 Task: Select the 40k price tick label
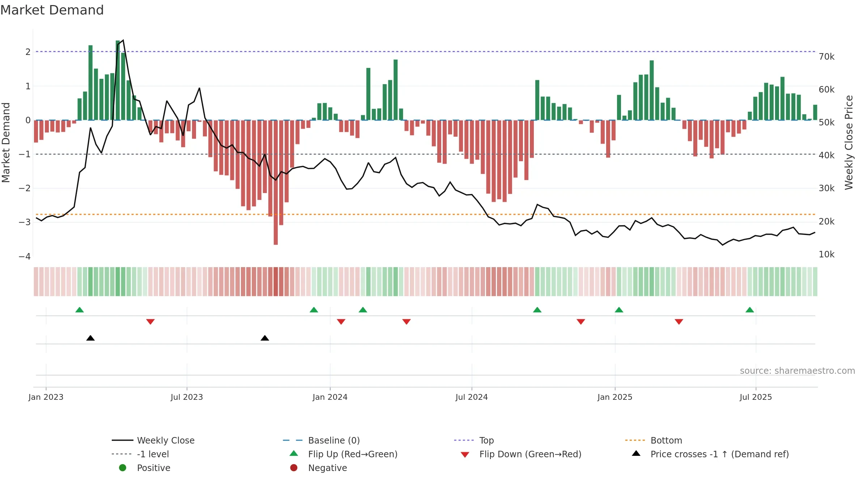827,155
